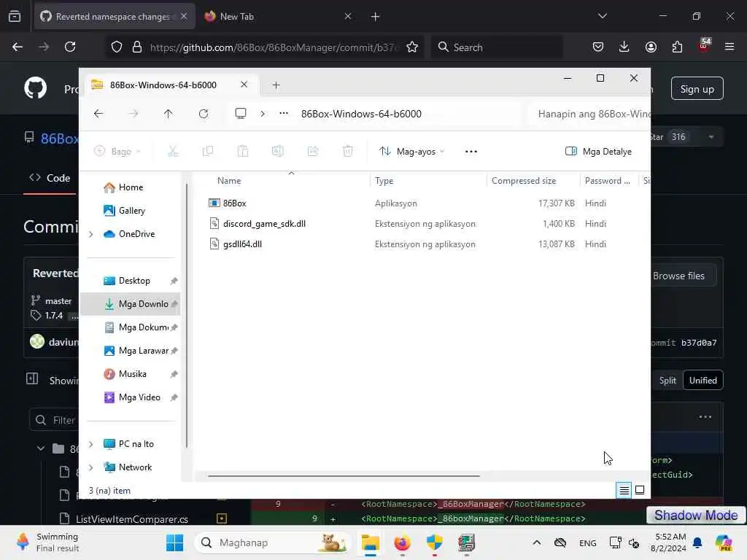Select the Split diff view
Screen dimensions: 747x560
(x=667, y=381)
